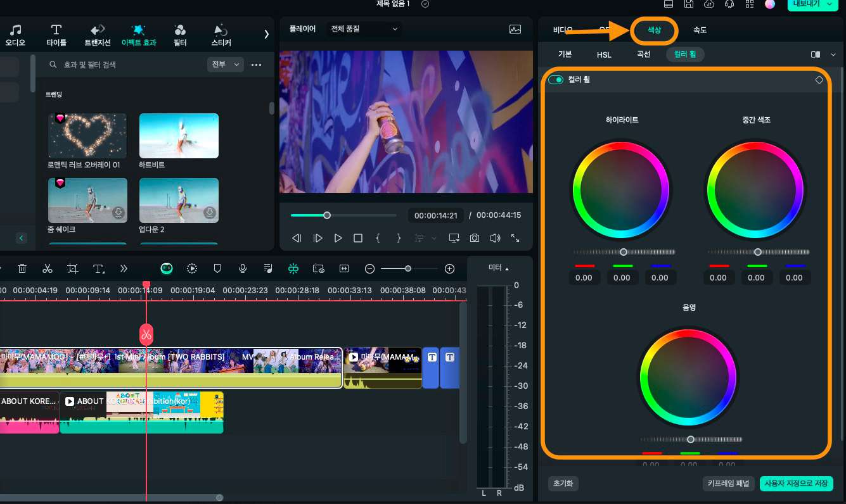Stop the preview playback

pyautogui.click(x=358, y=238)
